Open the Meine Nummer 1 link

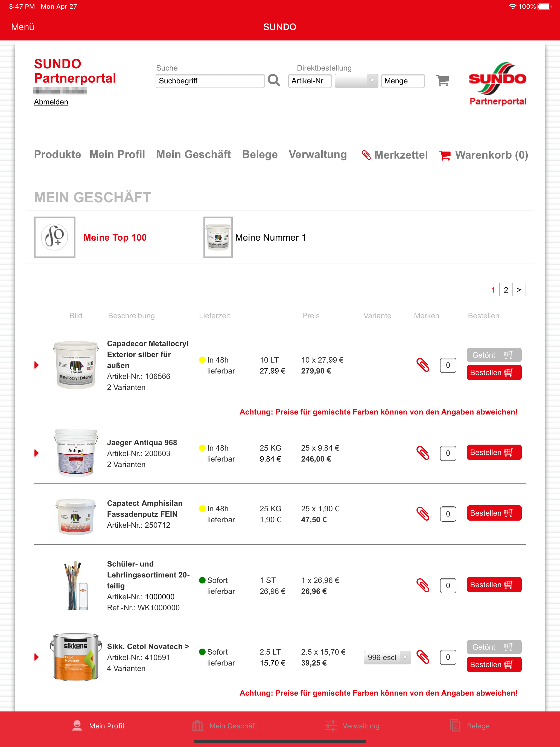(270, 237)
